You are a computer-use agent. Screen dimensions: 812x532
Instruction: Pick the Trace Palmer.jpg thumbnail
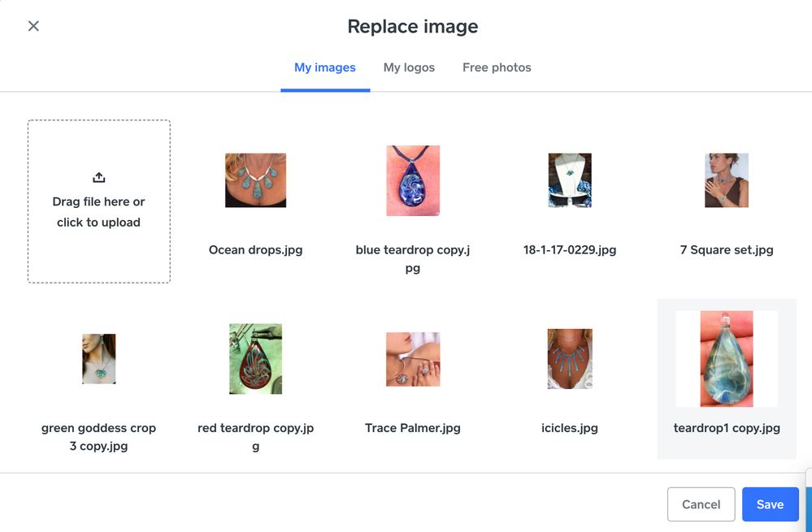pos(413,358)
